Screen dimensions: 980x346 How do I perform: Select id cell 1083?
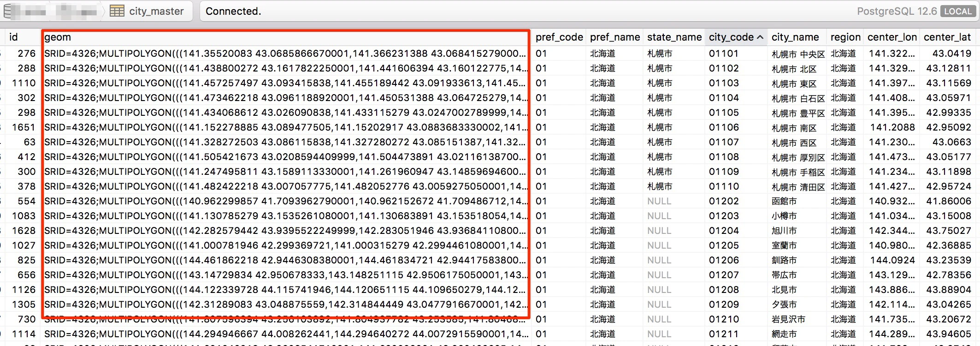24,216
